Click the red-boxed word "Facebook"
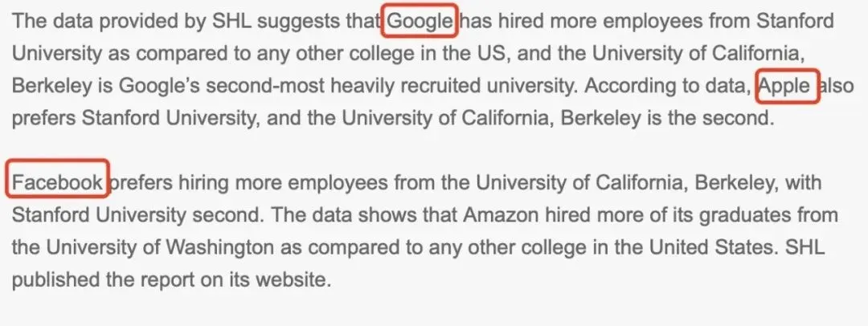 point(57,183)
